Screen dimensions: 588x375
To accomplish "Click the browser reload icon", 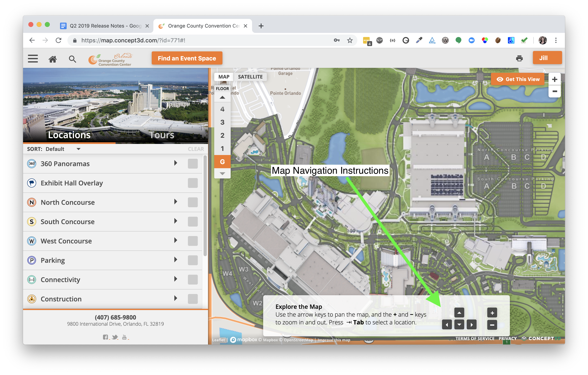I will (x=58, y=40).
